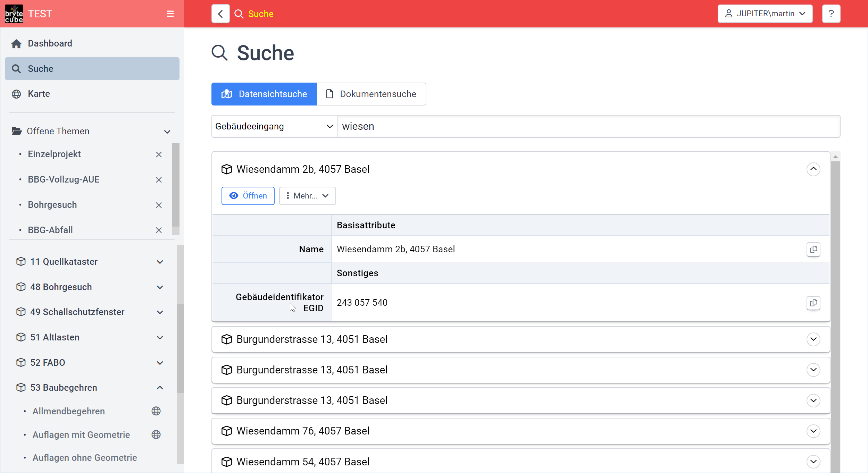Image resolution: width=868 pixels, height=473 pixels.
Task: Click the Wiesendamm 76 cube icon
Action: click(x=226, y=431)
